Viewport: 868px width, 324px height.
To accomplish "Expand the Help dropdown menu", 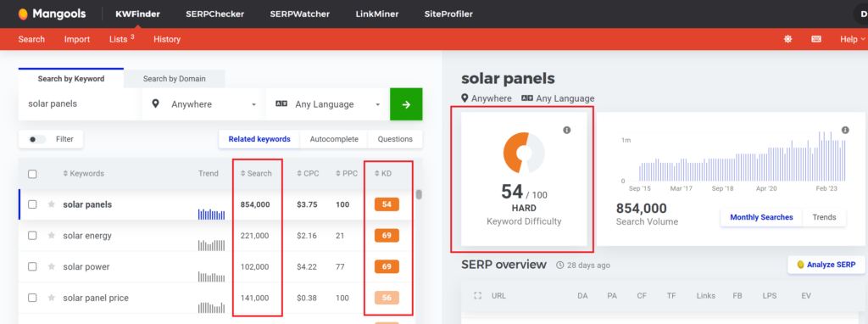I will tap(853, 39).
